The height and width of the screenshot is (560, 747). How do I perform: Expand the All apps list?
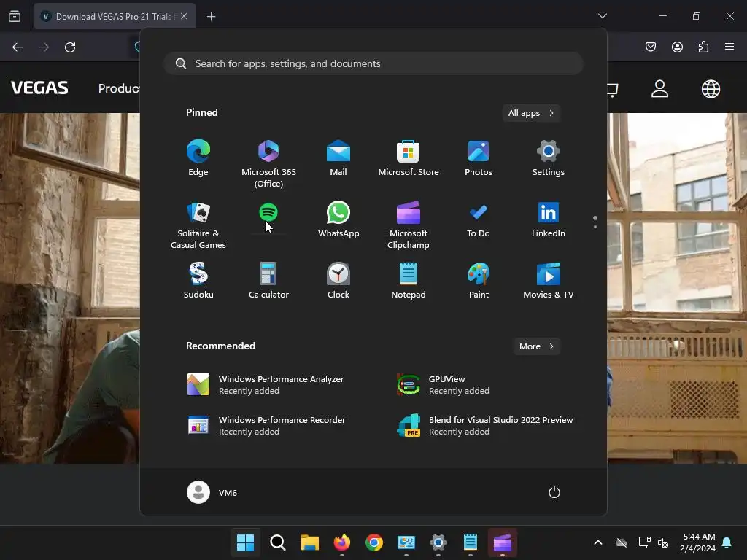(x=531, y=113)
